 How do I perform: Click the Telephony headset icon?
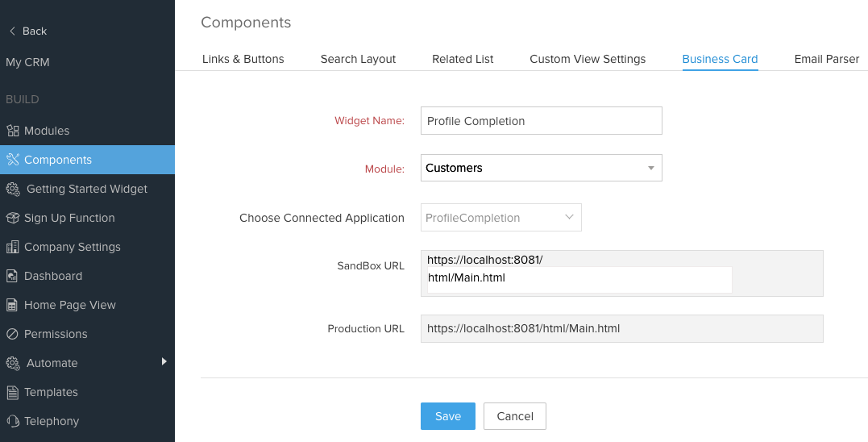pyautogui.click(x=12, y=421)
